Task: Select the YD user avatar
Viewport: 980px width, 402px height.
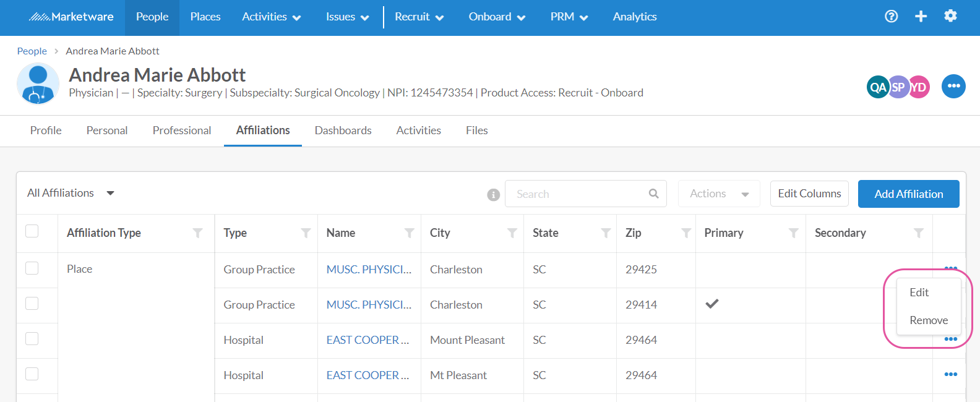Action: click(x=919, y=87)
